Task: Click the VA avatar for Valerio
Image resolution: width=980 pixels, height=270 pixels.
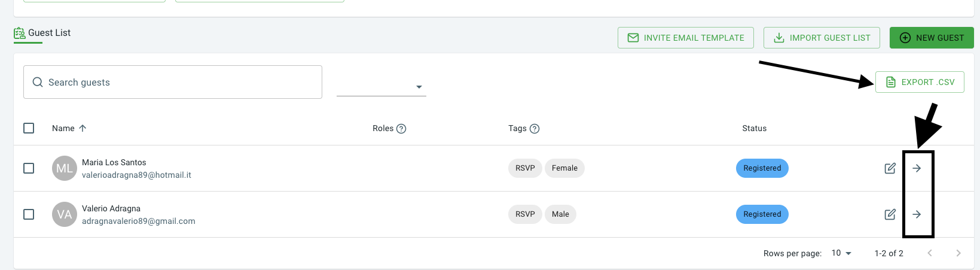Action: tap(65, 214)
